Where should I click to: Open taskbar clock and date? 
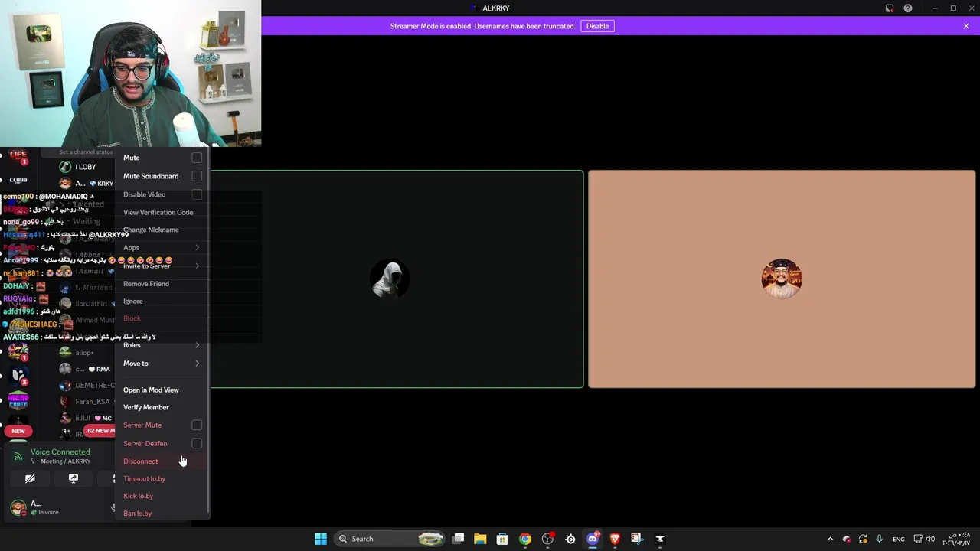pos(955,539)
